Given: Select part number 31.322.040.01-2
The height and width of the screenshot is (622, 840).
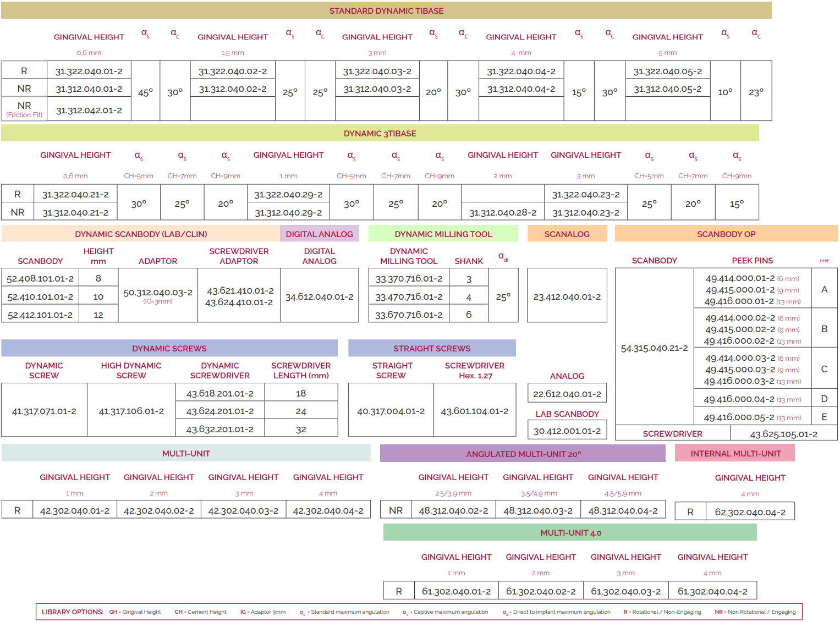Looking at the screenshot, I should pyautogui.click(x=89, y=71).
